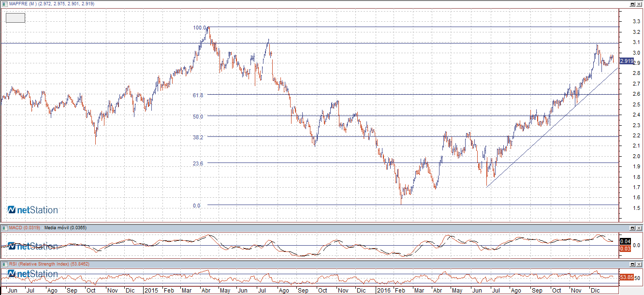
Task: Maximize the MACD indicator panel
Action: [x=632, y=228]
